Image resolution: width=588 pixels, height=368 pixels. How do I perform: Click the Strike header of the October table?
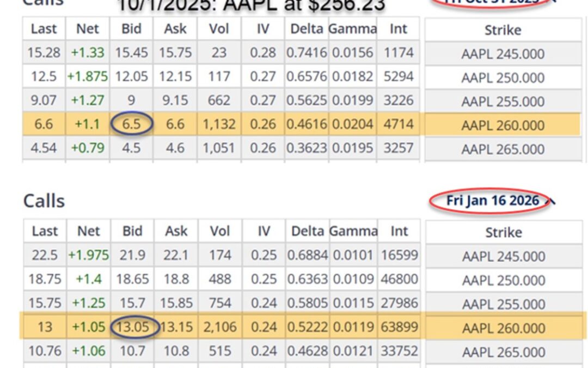pyautogui.click(x=504, y=30)
